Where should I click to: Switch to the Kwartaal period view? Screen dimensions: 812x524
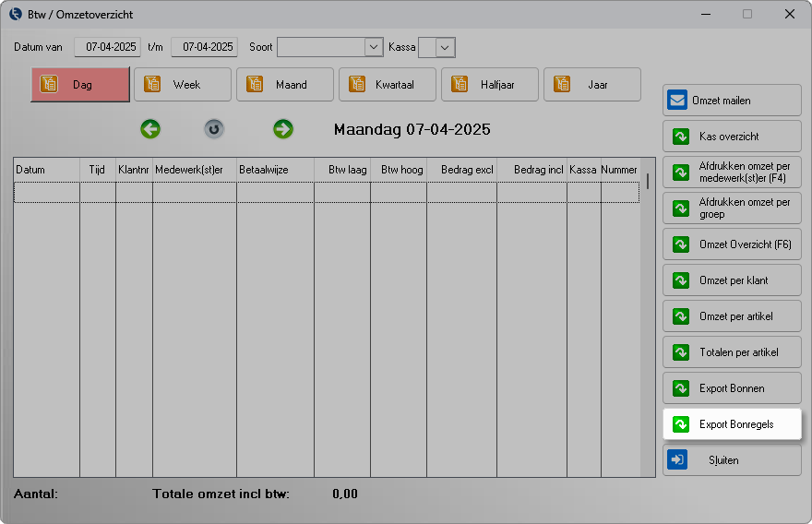click(x=388, y=84)
